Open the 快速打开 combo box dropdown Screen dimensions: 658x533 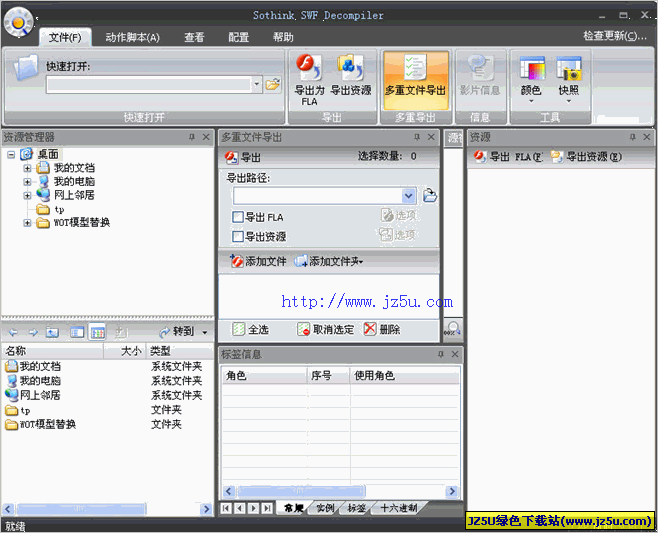point(257,84)
